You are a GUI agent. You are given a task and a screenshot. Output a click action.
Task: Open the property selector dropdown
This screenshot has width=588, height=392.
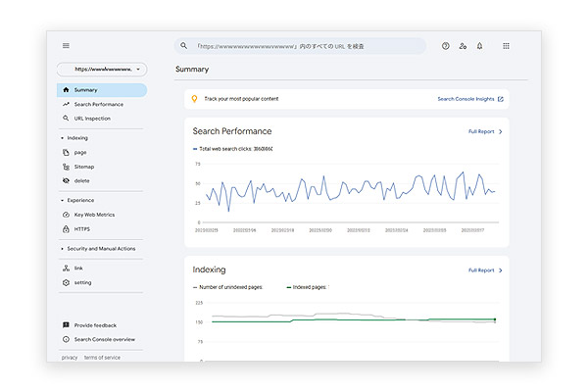(102, 69)
